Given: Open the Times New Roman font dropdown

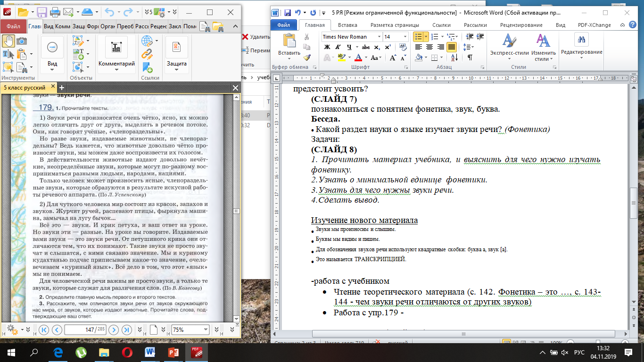Looking at the screenshot, I should [379, 37].
